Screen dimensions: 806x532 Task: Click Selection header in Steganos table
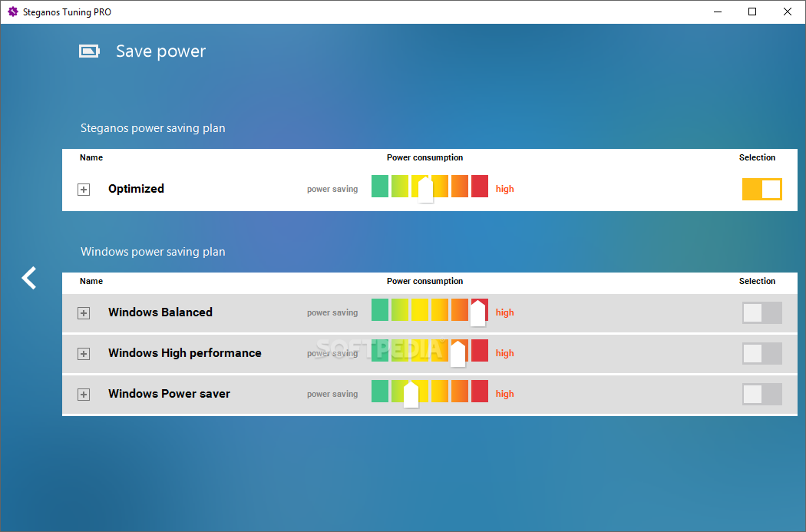click(x=757, y=157)
